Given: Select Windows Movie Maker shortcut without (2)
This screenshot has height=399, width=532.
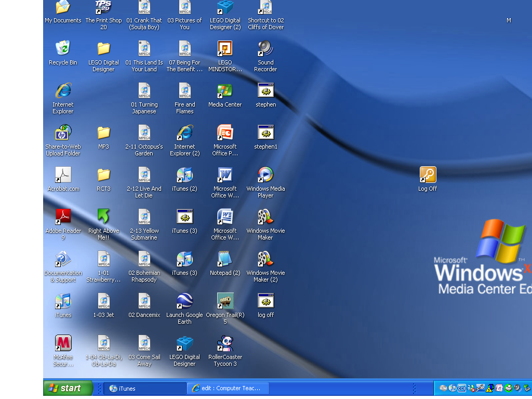Looking at the screenshot, I should (x=265, y=224).
